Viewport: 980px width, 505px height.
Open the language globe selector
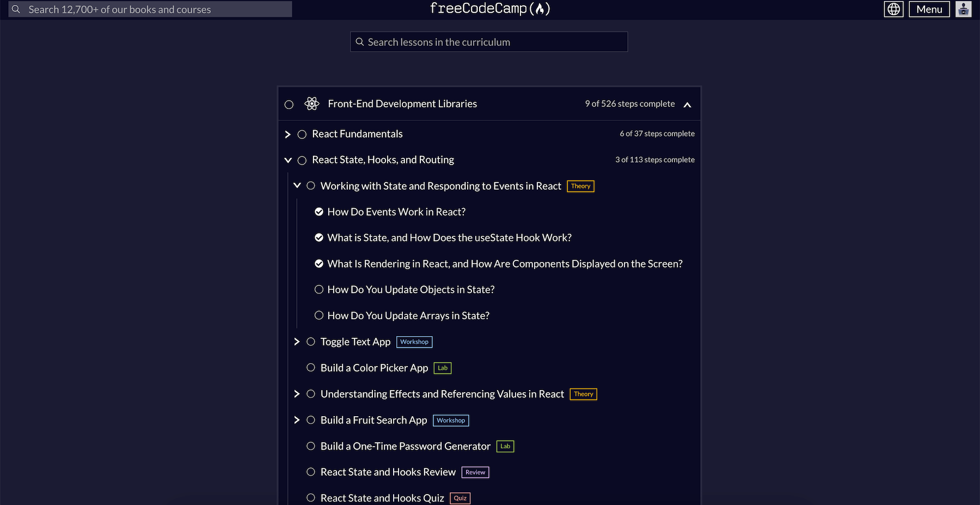tap(893, 9)
